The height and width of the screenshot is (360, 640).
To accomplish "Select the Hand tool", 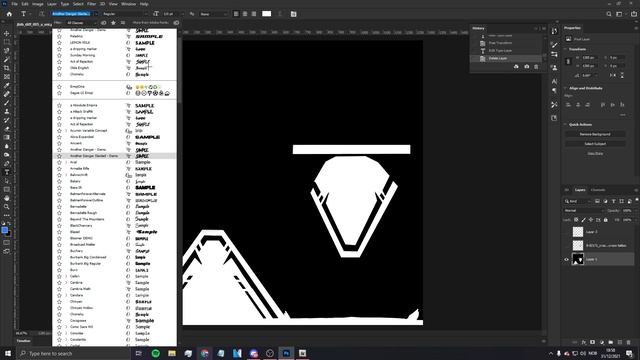I will click(x=7, y=198).
